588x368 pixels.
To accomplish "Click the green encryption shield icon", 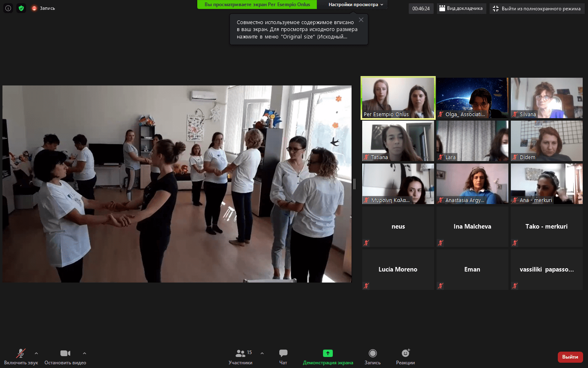I will coord(21,8).
